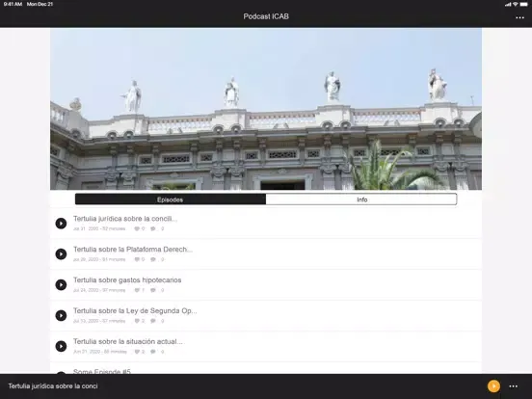This screenshot has height=399, width=532.
Task: Tap the podcast cover photo of the building
Action: 266,109
